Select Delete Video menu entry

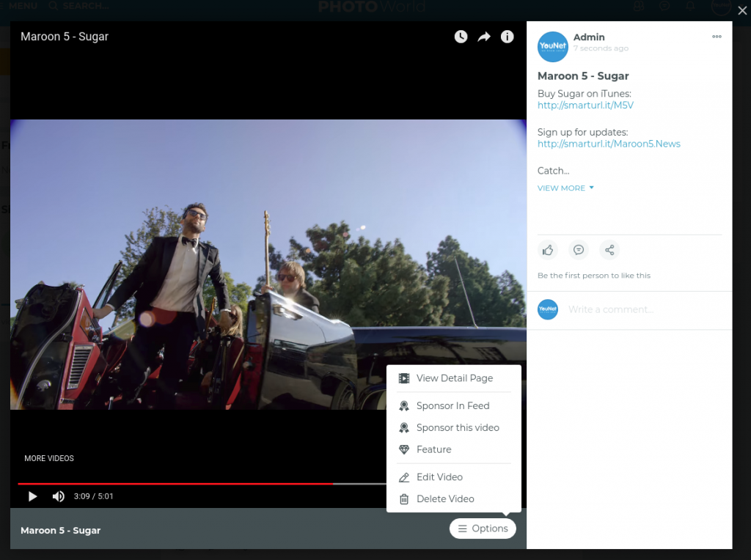point(453,498)
